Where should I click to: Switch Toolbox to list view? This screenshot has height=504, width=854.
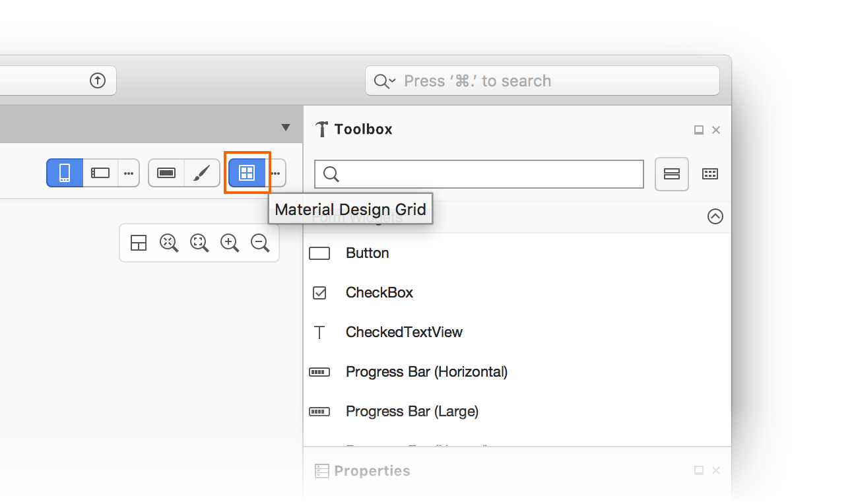click(x=672, y=174)
